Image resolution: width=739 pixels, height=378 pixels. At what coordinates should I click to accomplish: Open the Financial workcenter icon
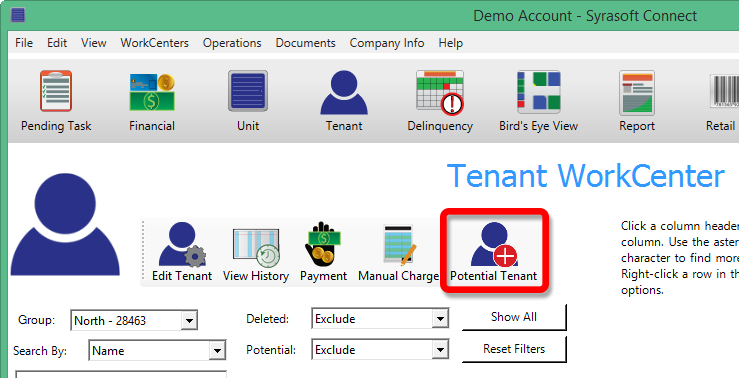pyautogui.click(x=152, y=92)
